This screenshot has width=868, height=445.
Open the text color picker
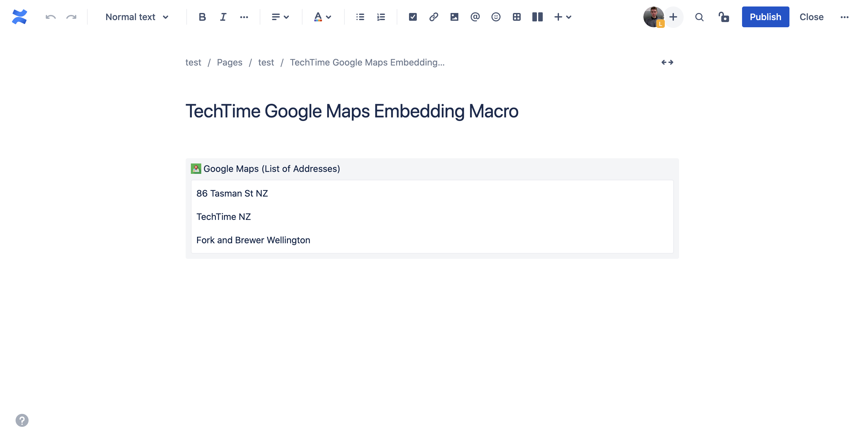pos(322,17)
